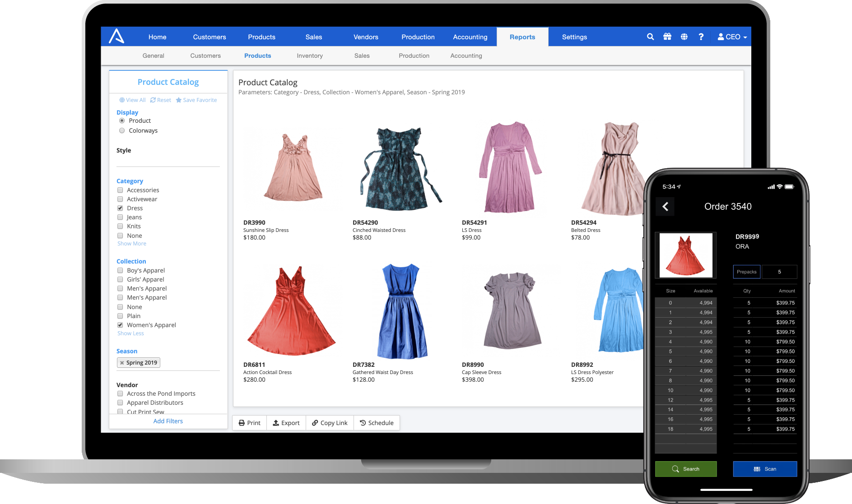Screen dimensions: 852x504
Task: Click the globe language icon in top bar
Action: click(x=684, y=37)
